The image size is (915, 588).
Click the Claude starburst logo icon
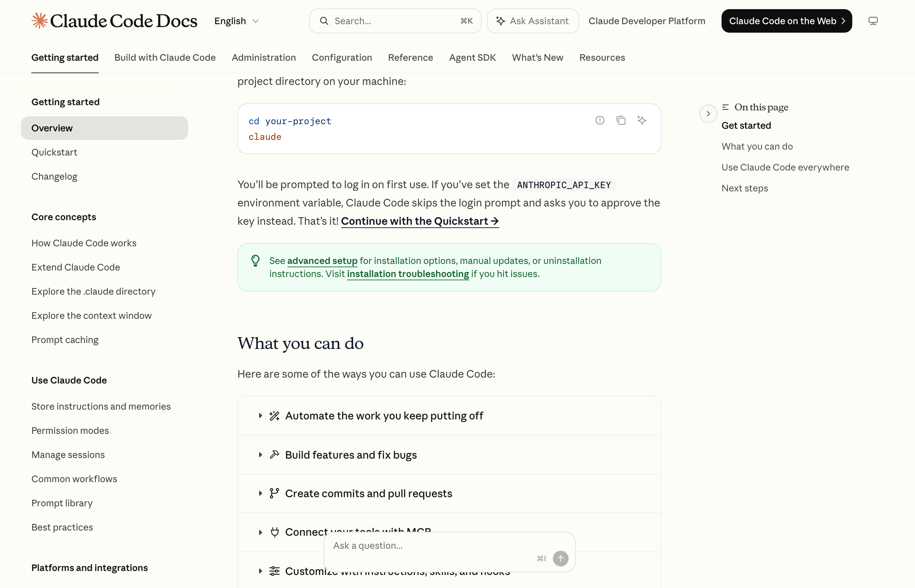39,21
